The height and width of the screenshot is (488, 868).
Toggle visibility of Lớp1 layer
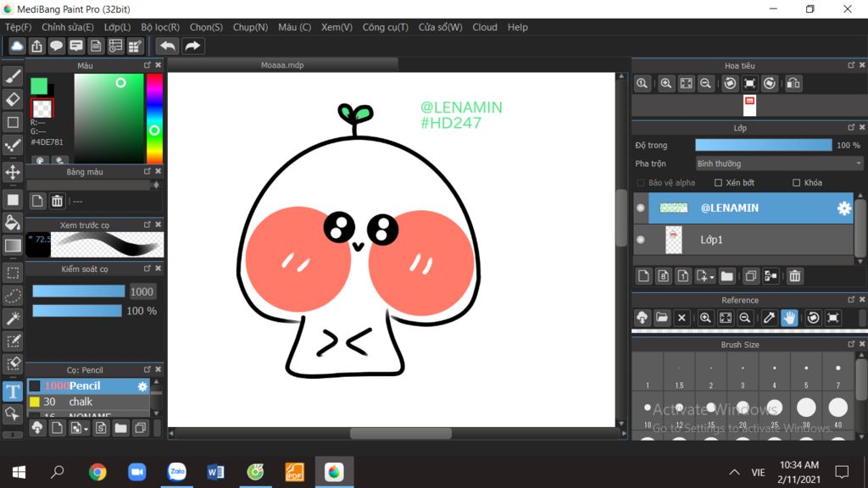click(x=641, y=240)
